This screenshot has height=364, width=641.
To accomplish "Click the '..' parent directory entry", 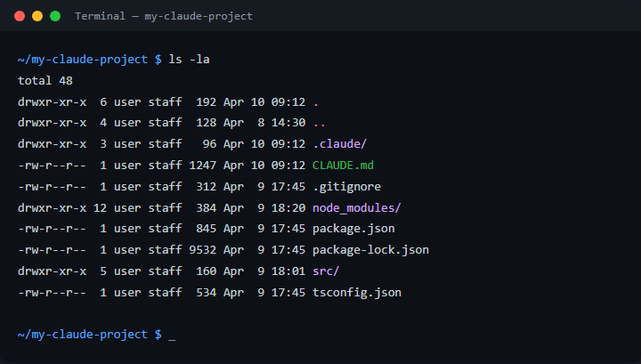I will 320,125.
